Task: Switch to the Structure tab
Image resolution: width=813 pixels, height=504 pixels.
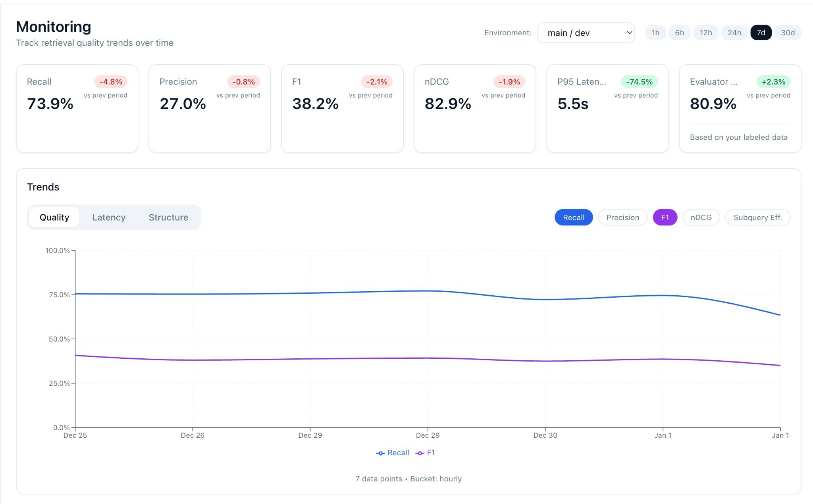Action: tap(168, 217)
